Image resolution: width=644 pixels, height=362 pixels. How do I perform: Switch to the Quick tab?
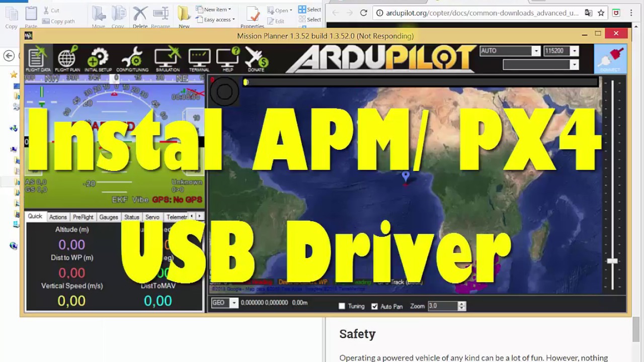pyautogui.click(x=35, y=216)
